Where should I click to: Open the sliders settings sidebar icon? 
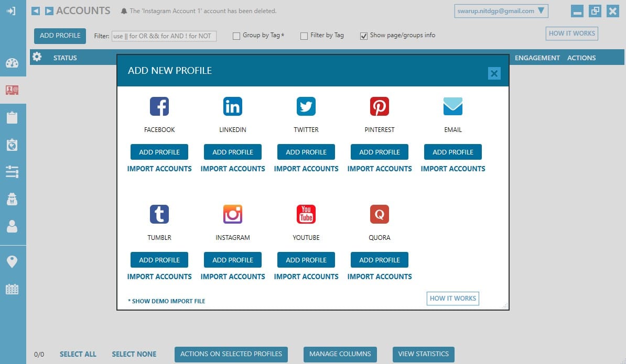(x=12, y=172)
